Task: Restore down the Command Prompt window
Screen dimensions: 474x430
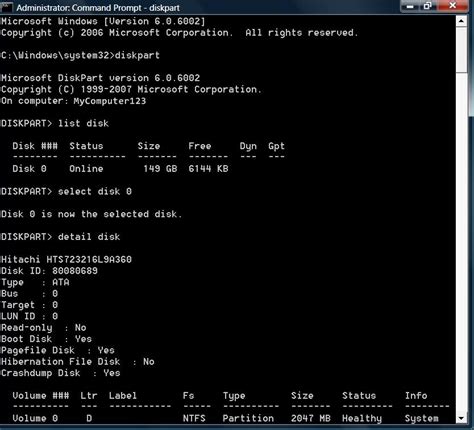Action: coord(427,6)
